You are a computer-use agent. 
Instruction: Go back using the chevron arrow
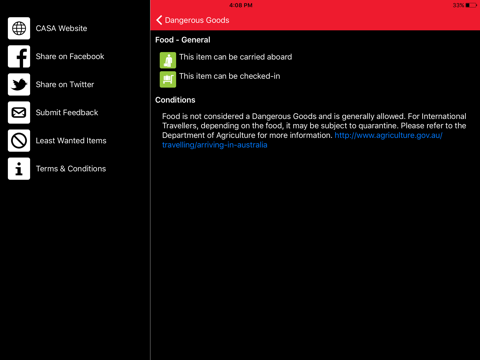point(159,20)
